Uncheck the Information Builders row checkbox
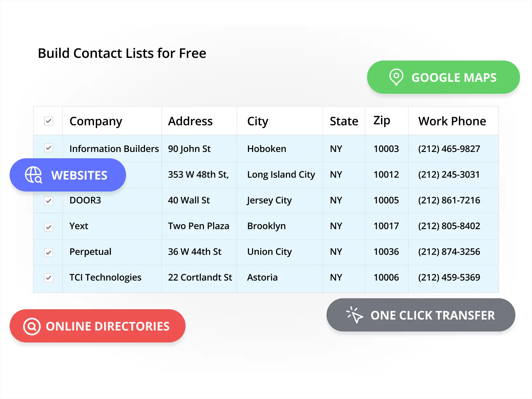The height and width of the screenshot is (399, 532). pyautogui.click(x=49, y=148)
